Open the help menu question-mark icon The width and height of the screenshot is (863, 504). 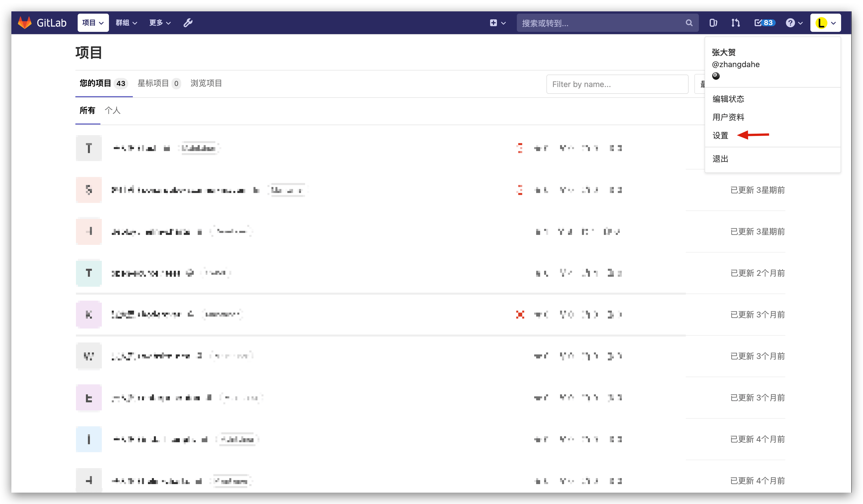(790, 22)
